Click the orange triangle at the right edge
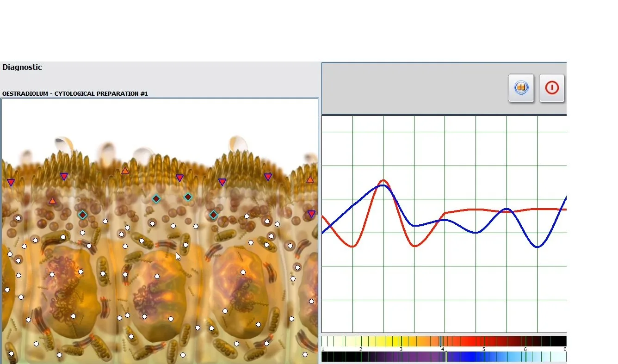This screenshot has height=364, width=618. point(310,179)
